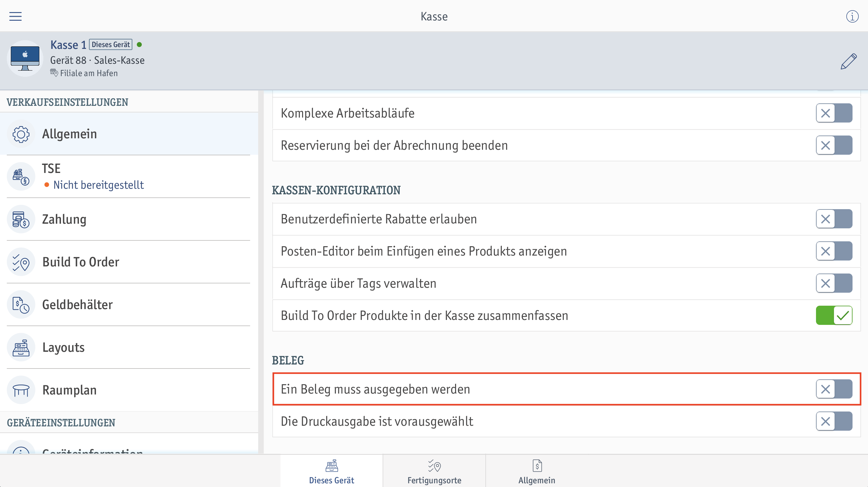Edit Kasse 1 with the pencil icon
The width and height of the screenshot is (868, 487).
pos(848,61)
